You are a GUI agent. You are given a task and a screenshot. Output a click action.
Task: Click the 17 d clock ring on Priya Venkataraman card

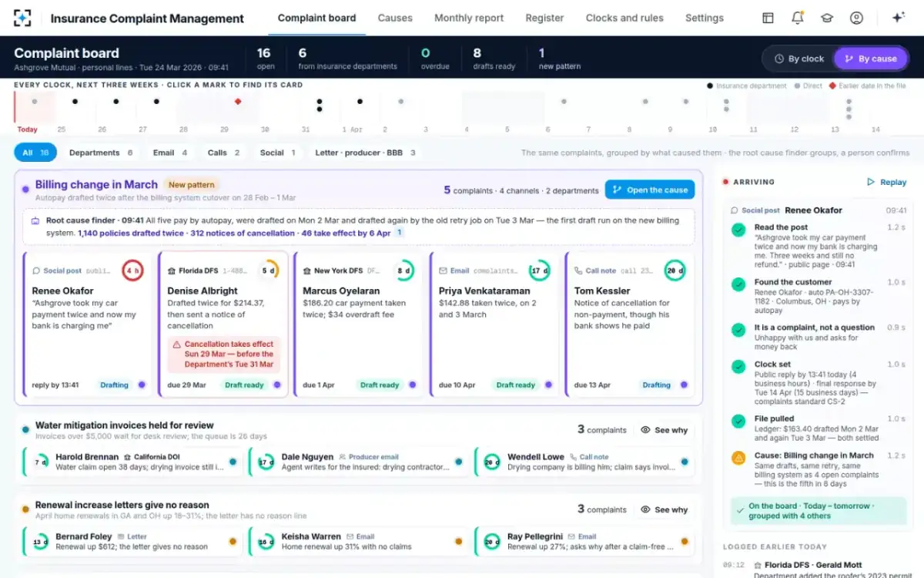pyautogui.click(x=539, y=271)
